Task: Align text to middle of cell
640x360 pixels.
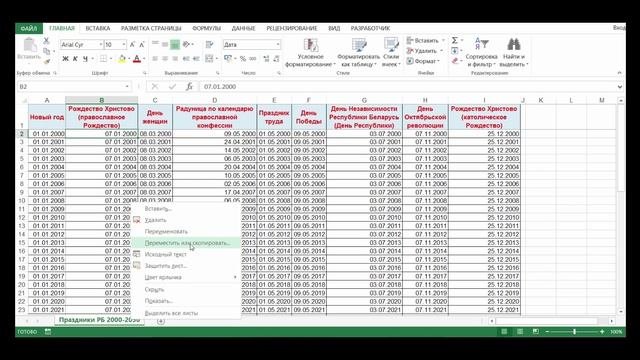Action: point(165,44)
